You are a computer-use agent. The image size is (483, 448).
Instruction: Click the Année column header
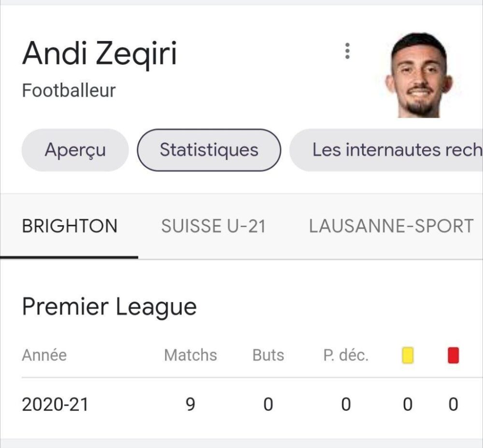coord(44,355)
